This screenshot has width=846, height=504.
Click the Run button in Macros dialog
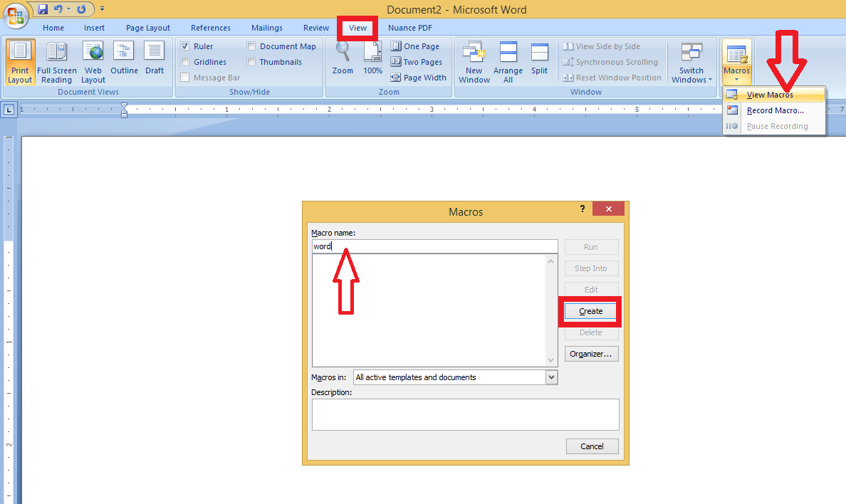(591, 247)
